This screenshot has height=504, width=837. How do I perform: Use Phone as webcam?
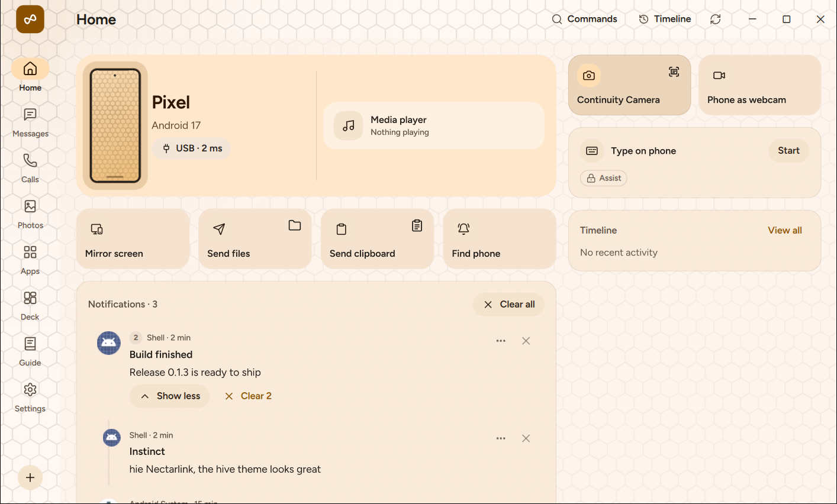point(760,85)
